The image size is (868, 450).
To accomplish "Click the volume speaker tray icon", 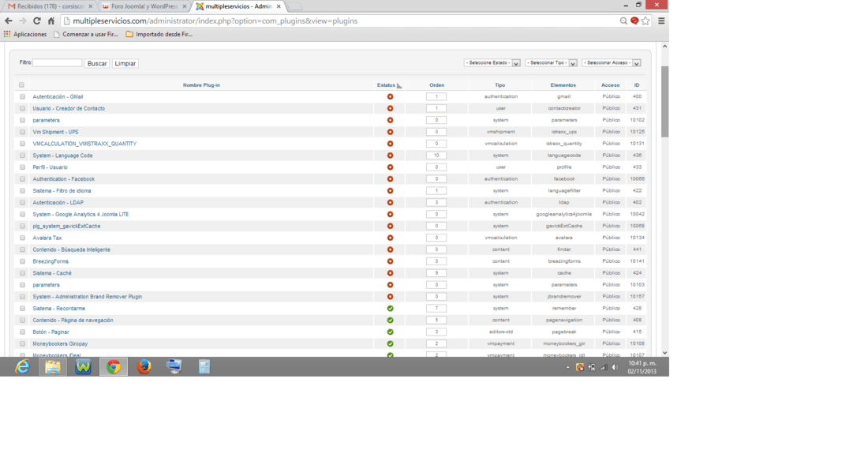I will coord(615,368).
